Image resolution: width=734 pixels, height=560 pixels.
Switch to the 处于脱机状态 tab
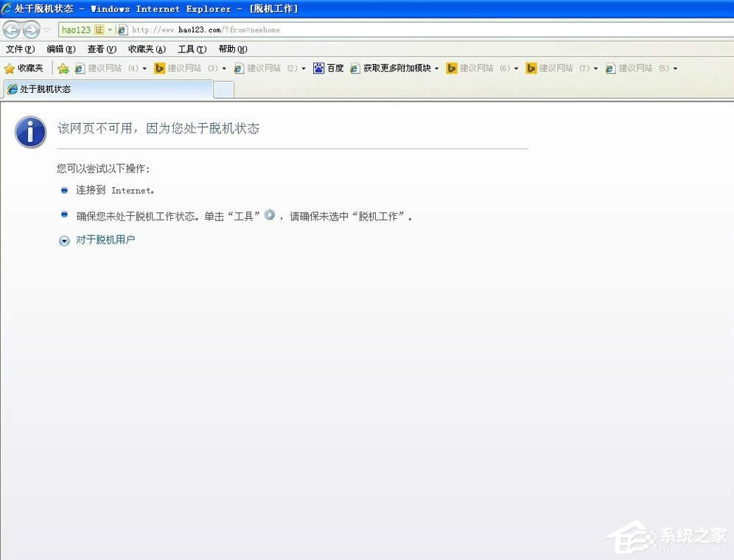103,88
